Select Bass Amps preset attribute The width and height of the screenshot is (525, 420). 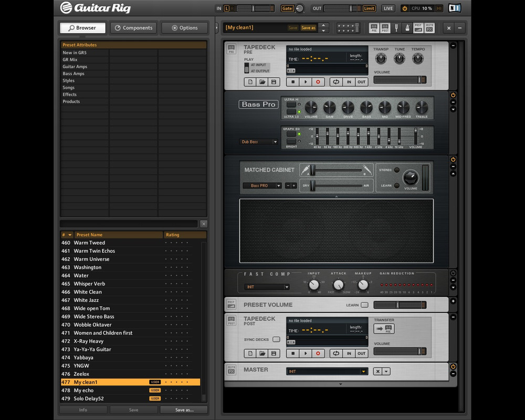tap(85, 73)
